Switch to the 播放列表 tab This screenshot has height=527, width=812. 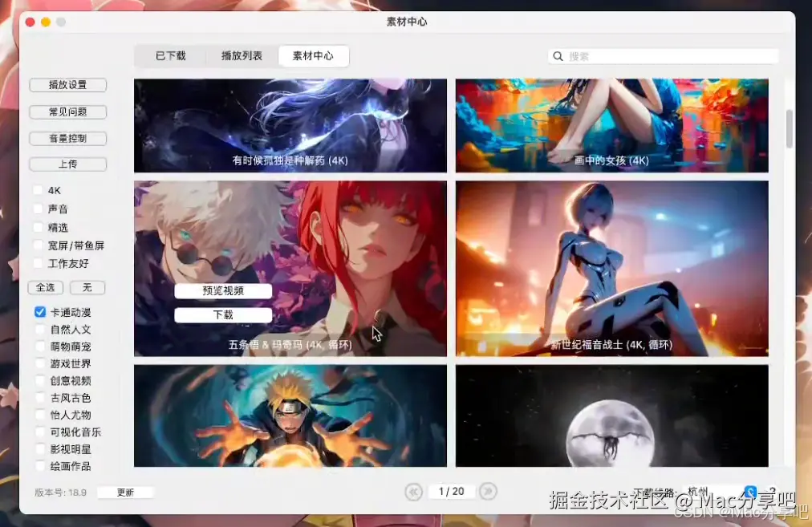pyautogui.click(x=241, y=55)
